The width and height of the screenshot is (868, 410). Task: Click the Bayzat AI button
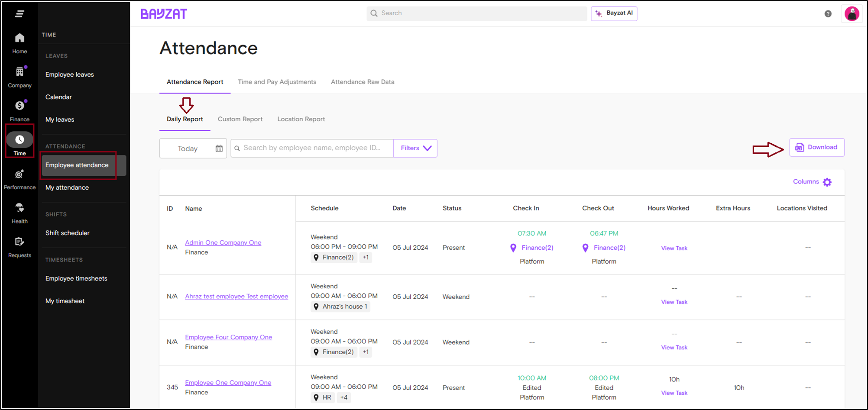coord(614,13)
